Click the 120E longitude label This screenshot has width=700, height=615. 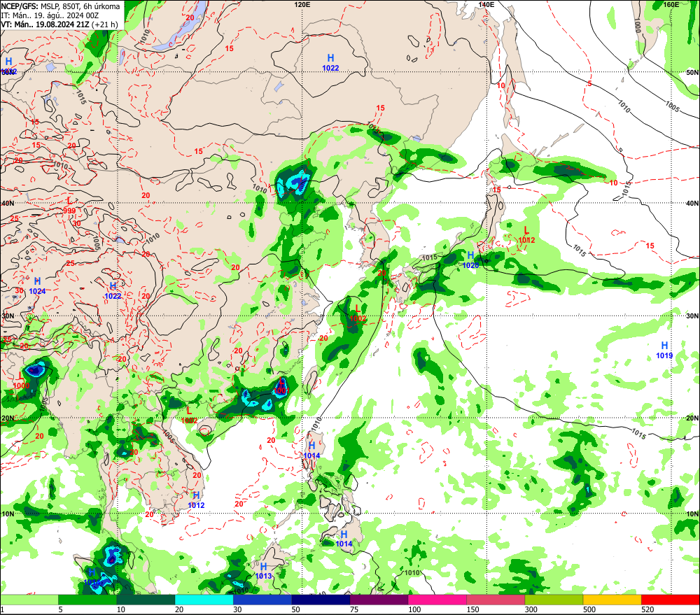click(302, 4)
